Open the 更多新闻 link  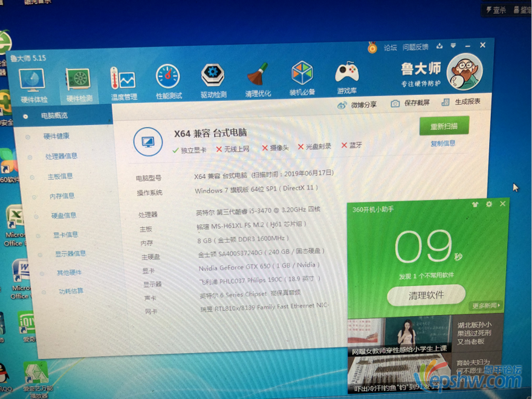[486, 306]
